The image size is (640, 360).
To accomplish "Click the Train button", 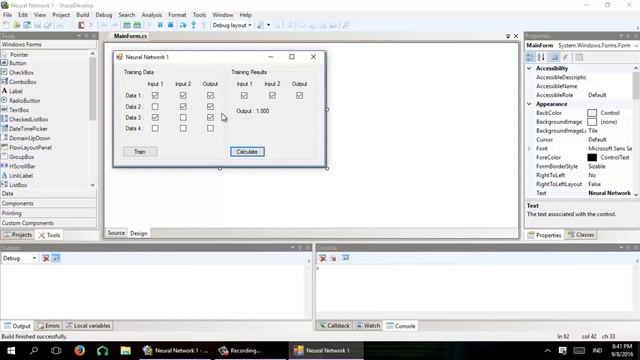I will point(140,152).
